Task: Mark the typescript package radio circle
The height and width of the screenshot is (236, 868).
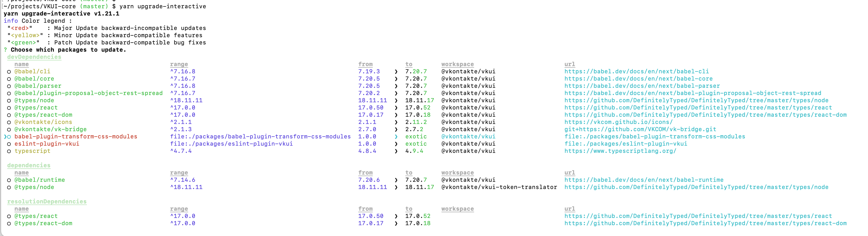Action: [x=9, y=151]
